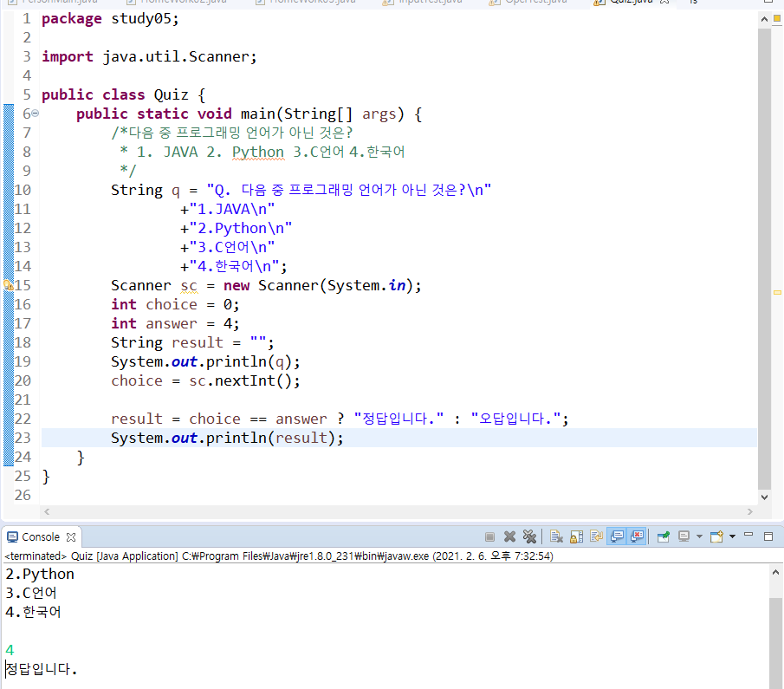Toggle Word Wrap in the Console toolbar
Screen dimensions: 784x689
597,536
